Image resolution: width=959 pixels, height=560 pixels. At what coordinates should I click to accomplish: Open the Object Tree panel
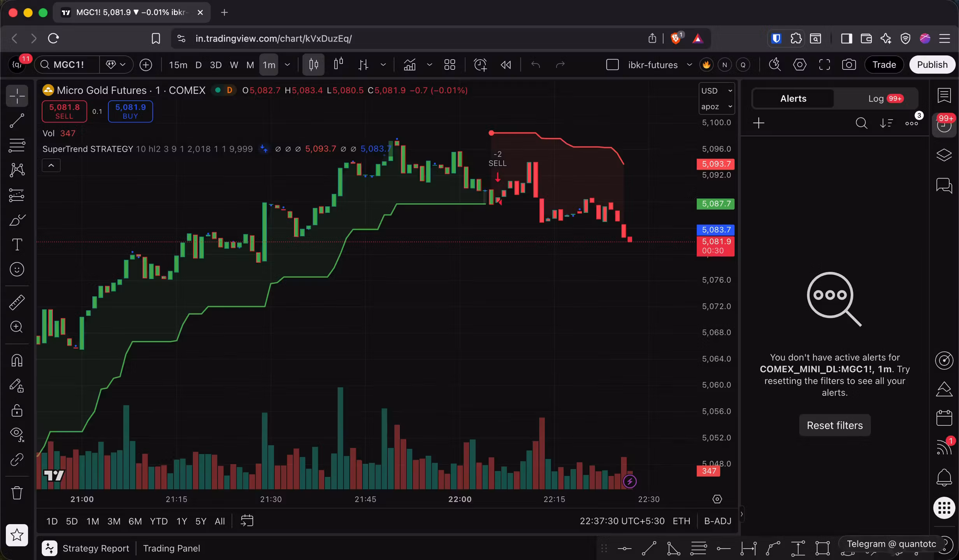944,155
